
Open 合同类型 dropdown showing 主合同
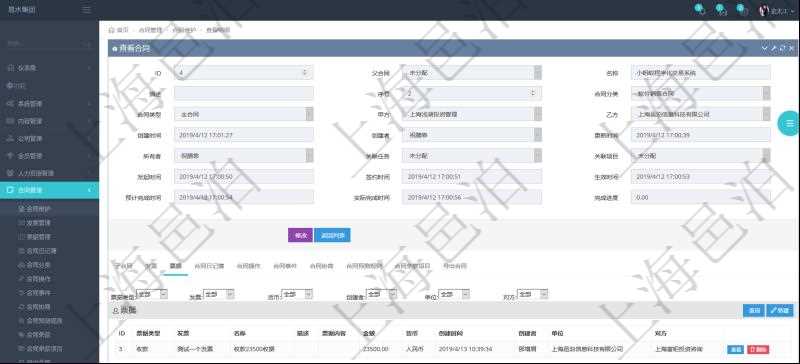(244, 114)
